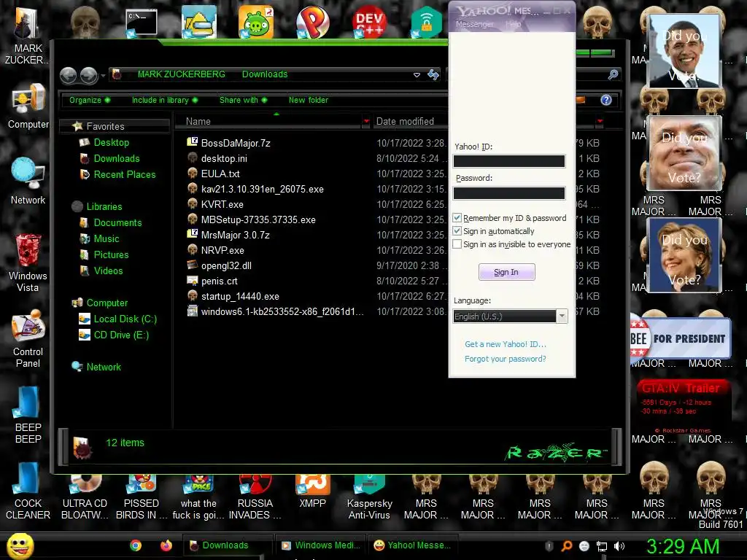Open the Help menu in Yahoo Messenger
Viewport: 747px width, 560px height.
point(513,24)
